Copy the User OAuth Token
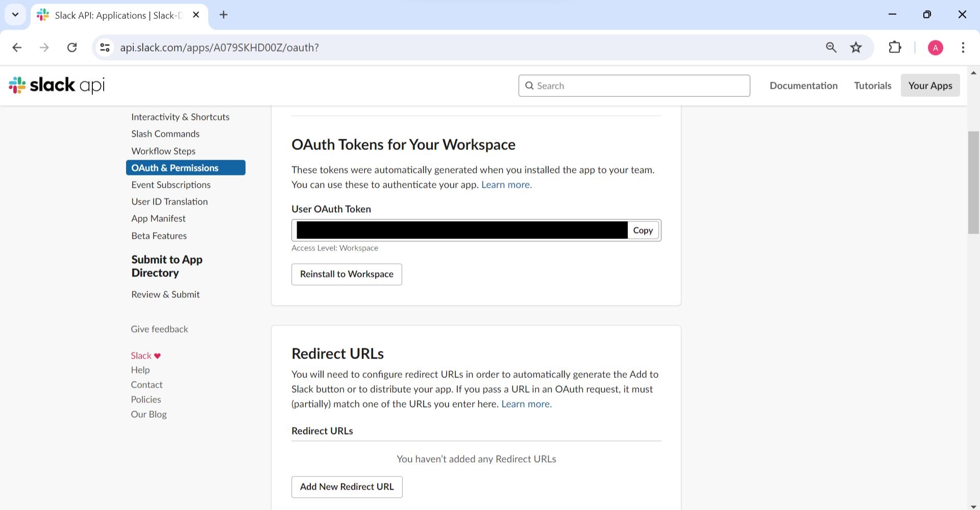The width and height of the screenshot is (980, 510). [643, 231]
